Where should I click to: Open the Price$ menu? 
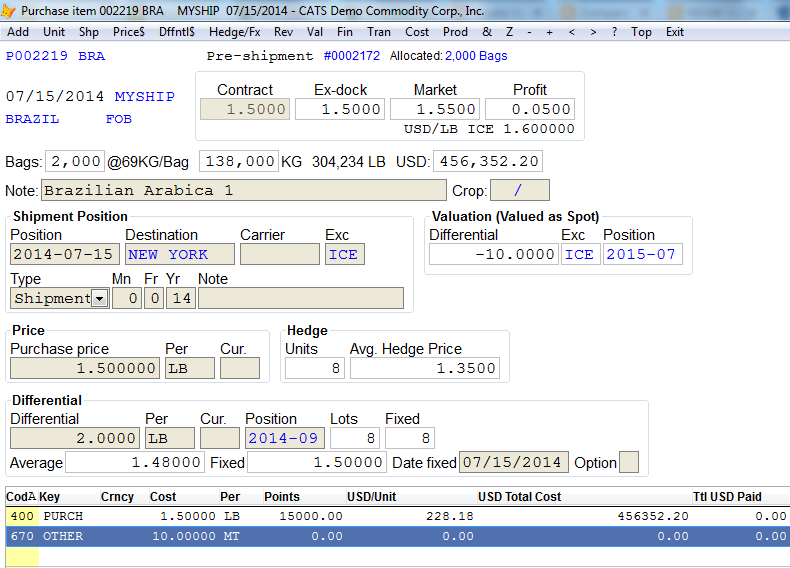pyautogui.click(x=128, y=32)
